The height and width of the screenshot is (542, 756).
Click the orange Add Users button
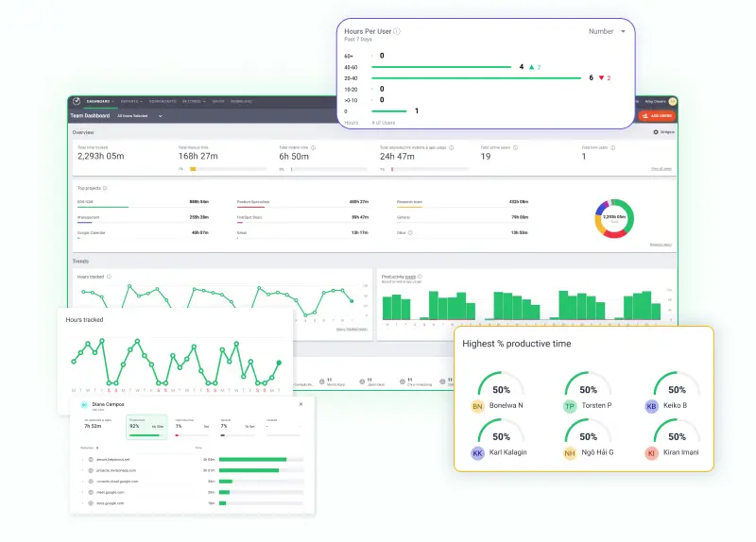pos(657,115)
